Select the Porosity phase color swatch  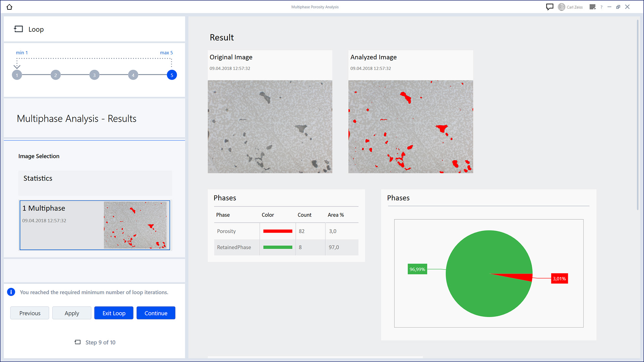(277, 231)
